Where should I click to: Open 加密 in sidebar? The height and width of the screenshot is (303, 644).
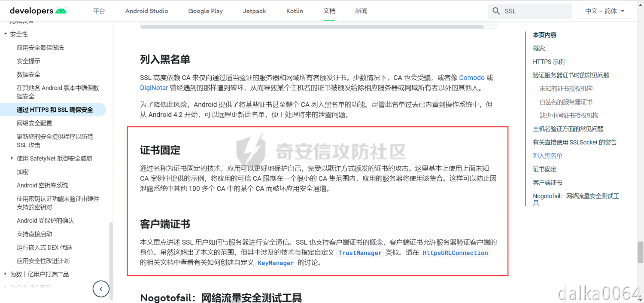(23, 172)
